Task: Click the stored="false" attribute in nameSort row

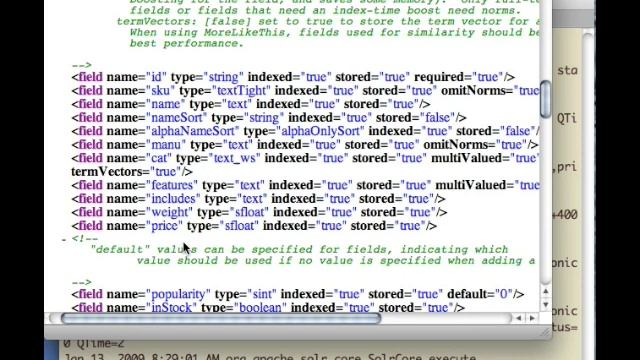Action: pyautogui.click(x=416, y=118)
